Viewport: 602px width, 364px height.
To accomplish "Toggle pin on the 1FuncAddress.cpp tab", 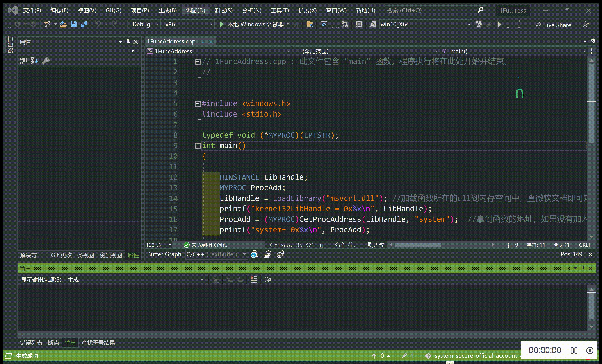I will [x=202, y=42].
